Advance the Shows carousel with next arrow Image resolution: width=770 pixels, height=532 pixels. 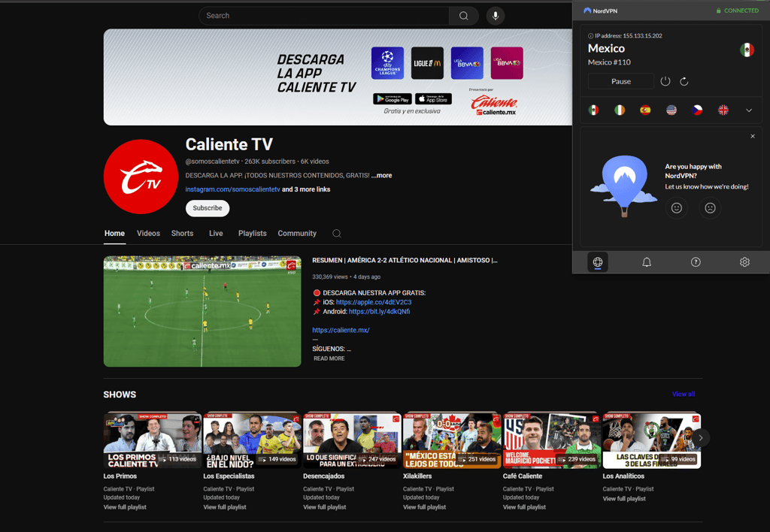(701, 438)
